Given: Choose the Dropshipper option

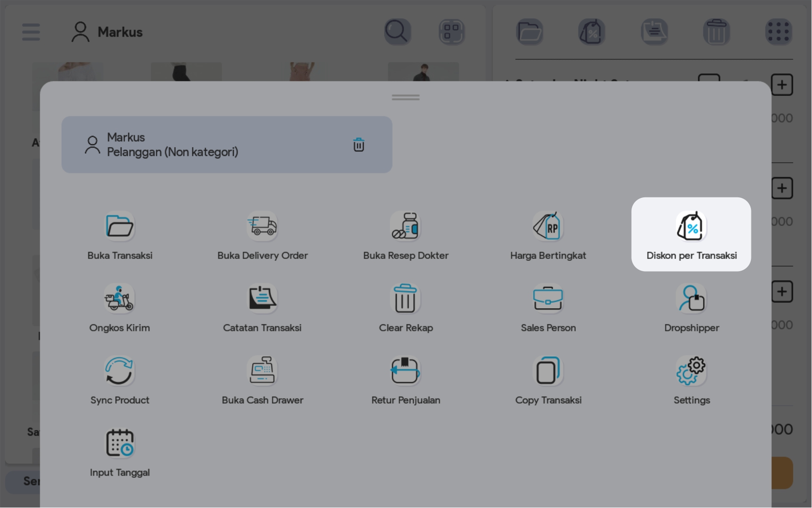Looking at the screenshot, I should [x=691, y=299].
